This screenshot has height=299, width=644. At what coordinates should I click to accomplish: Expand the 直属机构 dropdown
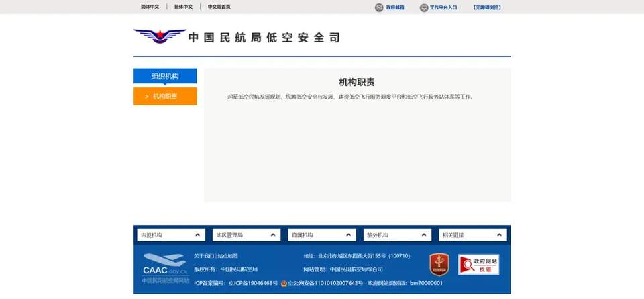[322, 235]
